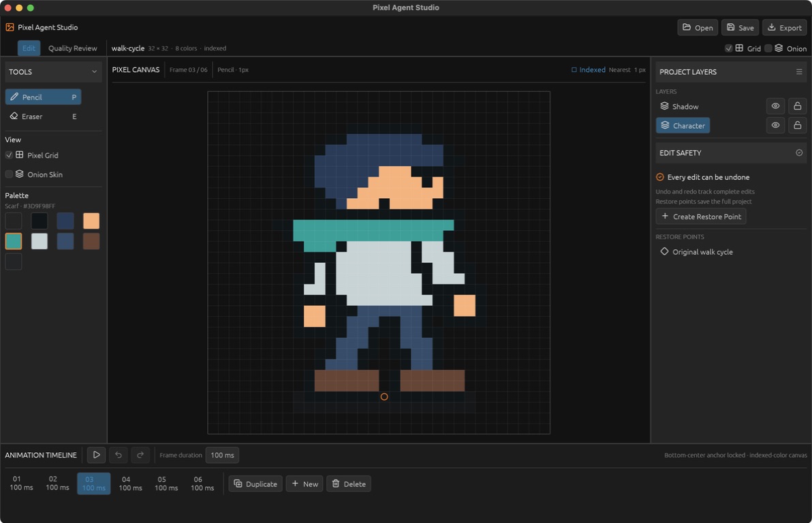Click the Frame 03 / 06 label
Viewport: 812px width, 523px height.
[189, 70]
